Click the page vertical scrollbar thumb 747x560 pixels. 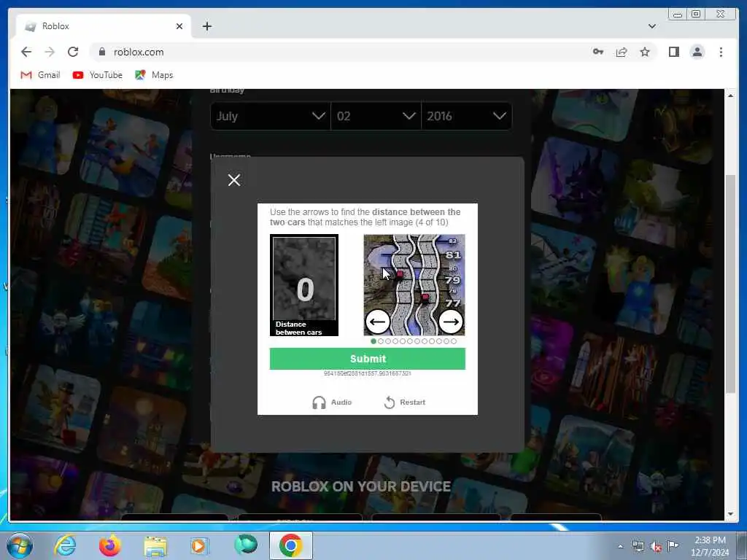pos(730,284)
